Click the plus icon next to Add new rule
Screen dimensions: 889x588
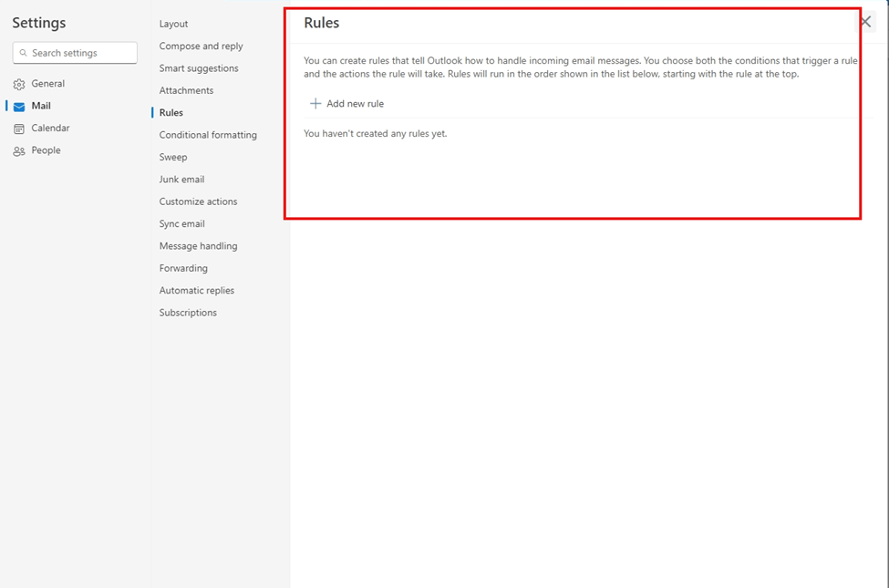tap(315, 104)
